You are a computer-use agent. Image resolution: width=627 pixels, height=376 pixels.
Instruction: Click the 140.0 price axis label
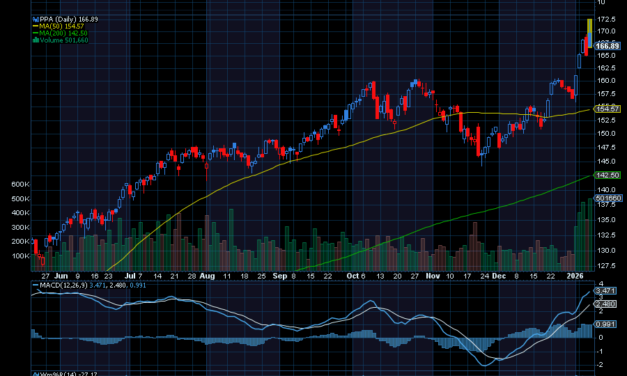[606, 190]
